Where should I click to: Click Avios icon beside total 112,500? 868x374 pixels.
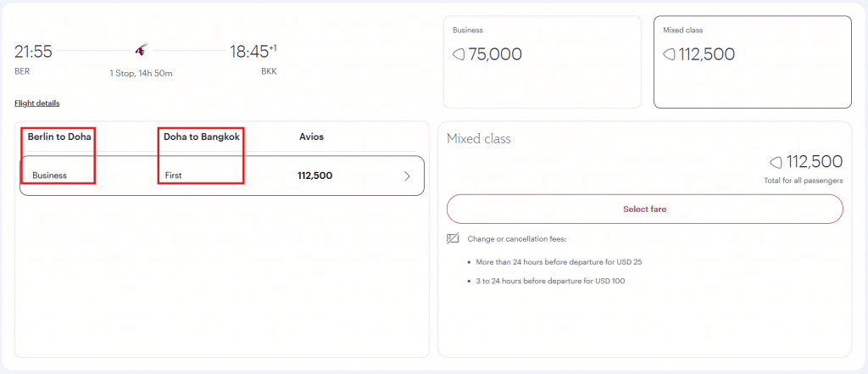click(x=775, y=162)
